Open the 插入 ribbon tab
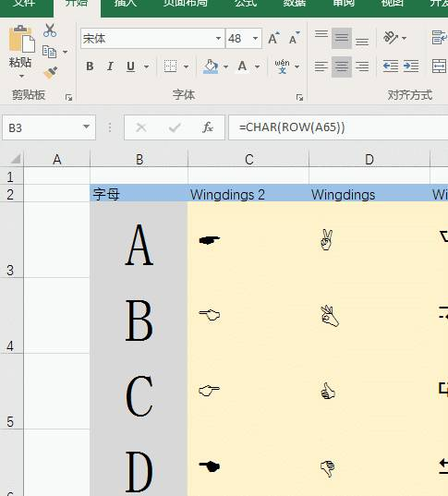The height and width of the screenshot is (496, 448). pyautogui.click(x=126, y=3)
